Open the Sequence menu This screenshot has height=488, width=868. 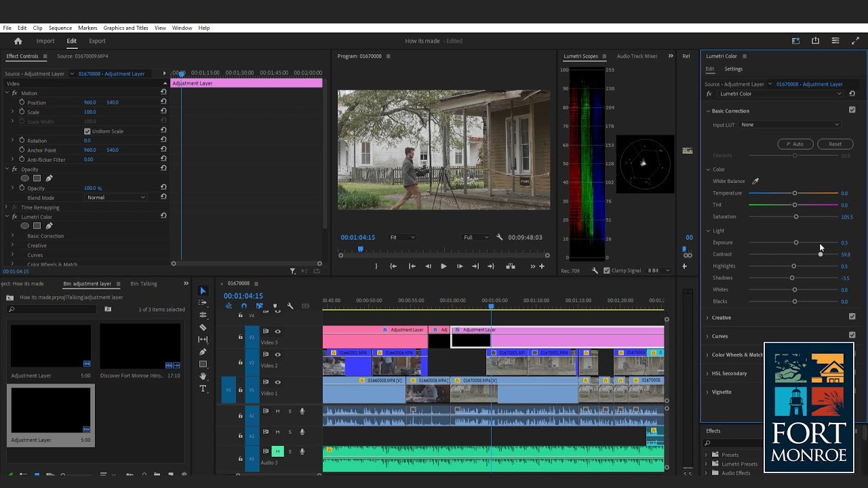click(60, 28)
